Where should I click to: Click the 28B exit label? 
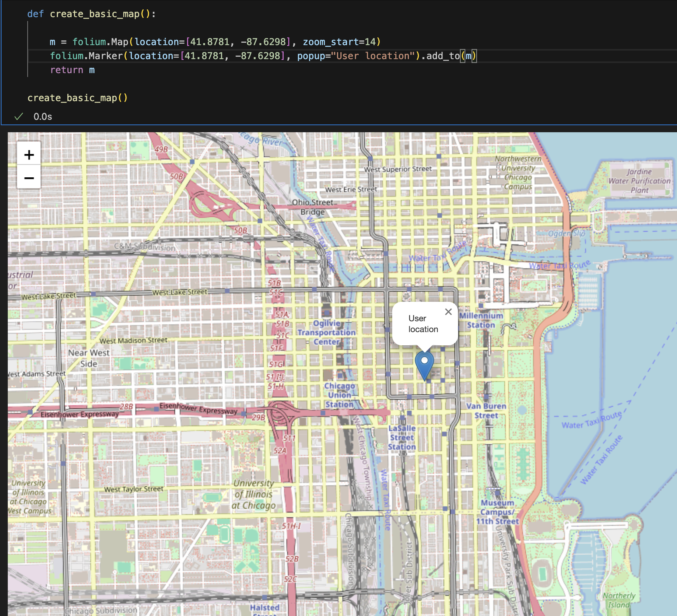[x=126, y=406]
